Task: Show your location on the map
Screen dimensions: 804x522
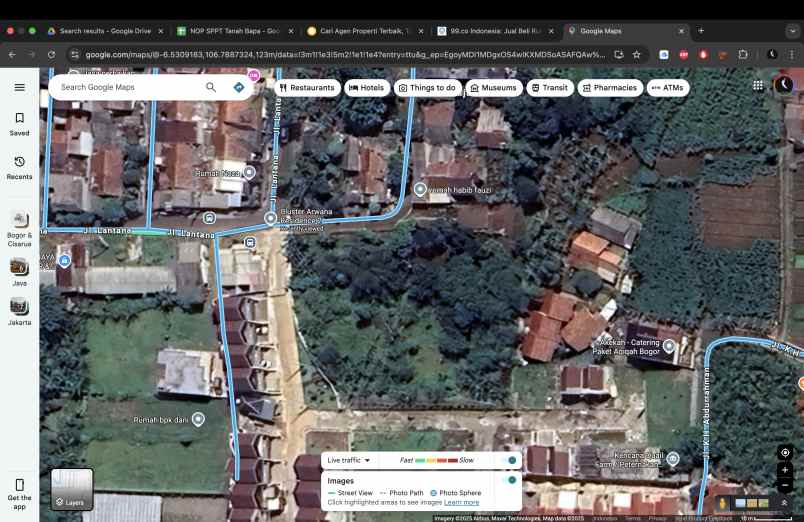Action: pos(785,453)
